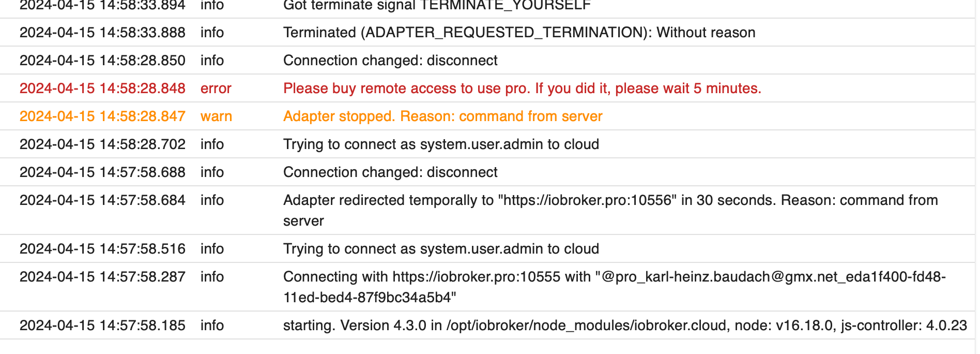Click the info label in the 14:58:33.888 row
Viewport: 980px width, 354px height.
[212, 33]
